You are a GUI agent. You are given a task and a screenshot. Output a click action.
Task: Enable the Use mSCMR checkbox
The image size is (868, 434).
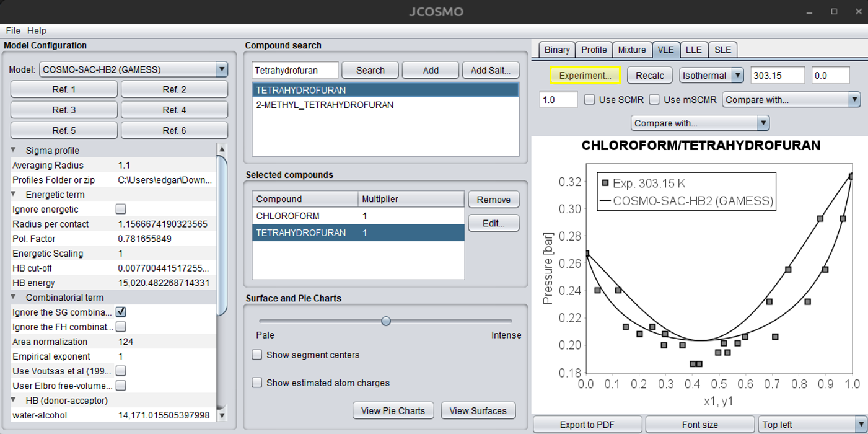click(654, 99)
